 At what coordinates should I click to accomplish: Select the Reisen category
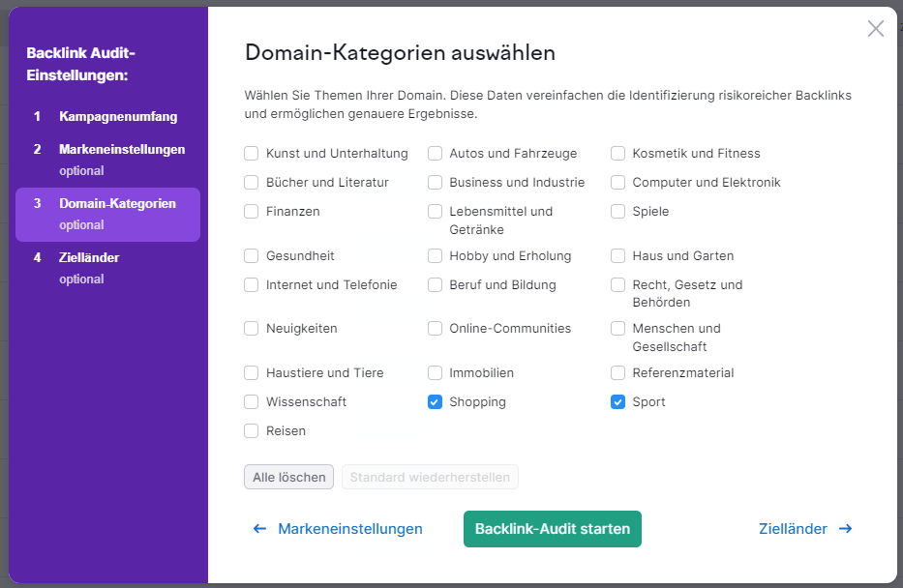click(252, 430)
